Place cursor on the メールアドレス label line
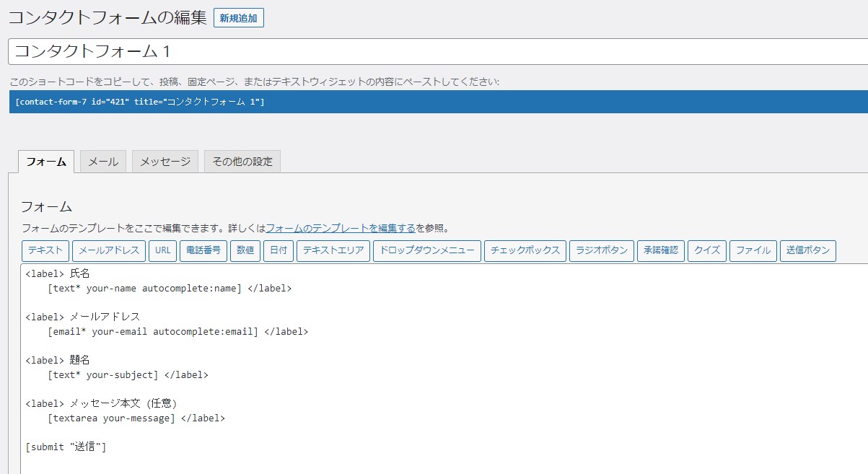The height and width of the screenshot is (474, 868). [83, 317]
